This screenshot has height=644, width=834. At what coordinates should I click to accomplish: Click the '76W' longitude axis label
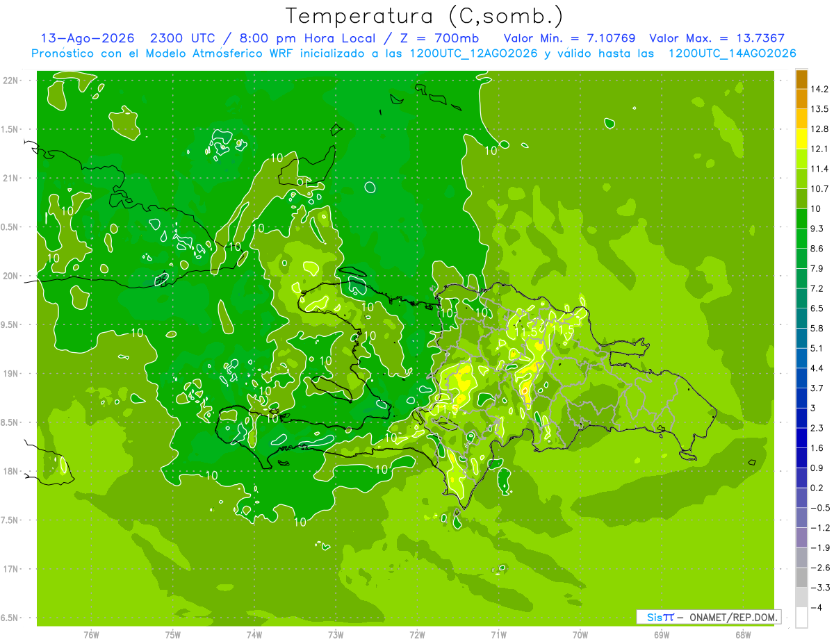[91, 634]
